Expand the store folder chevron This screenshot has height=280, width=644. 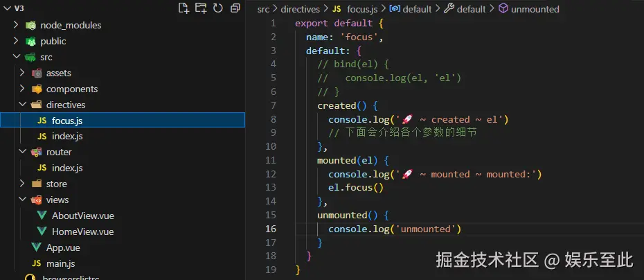click(x=22, y=184)
